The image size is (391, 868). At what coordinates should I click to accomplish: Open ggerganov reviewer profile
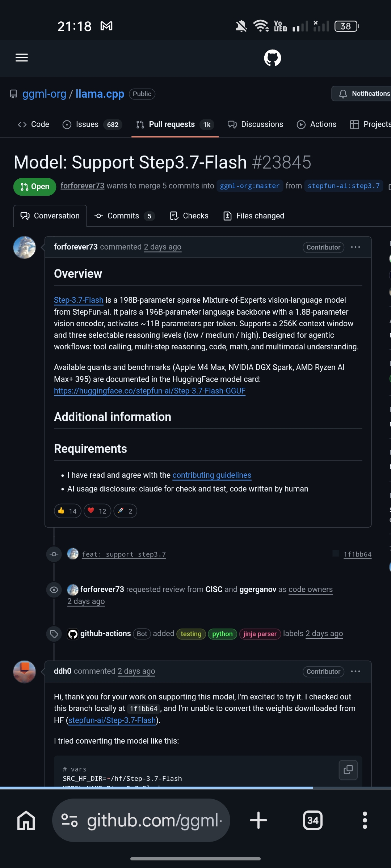click(258, 590)
